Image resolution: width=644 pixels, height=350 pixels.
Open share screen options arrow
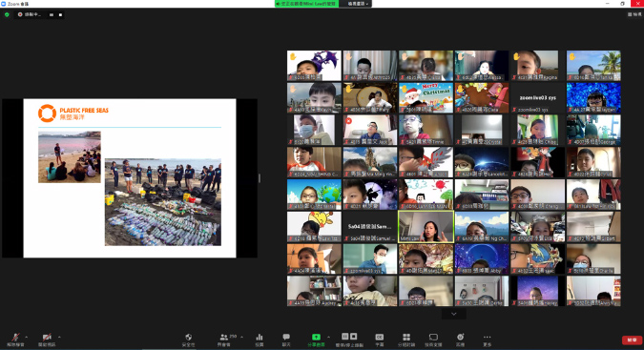coord(328,337)
